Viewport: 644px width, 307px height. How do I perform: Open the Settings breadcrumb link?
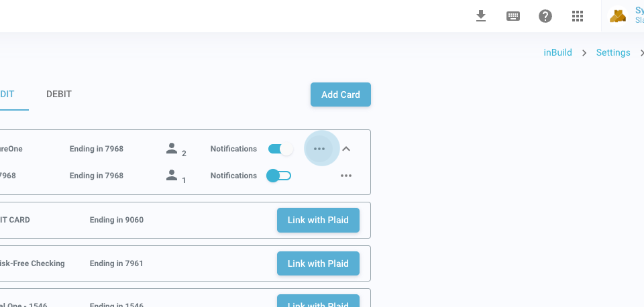(x=613, y=52)
